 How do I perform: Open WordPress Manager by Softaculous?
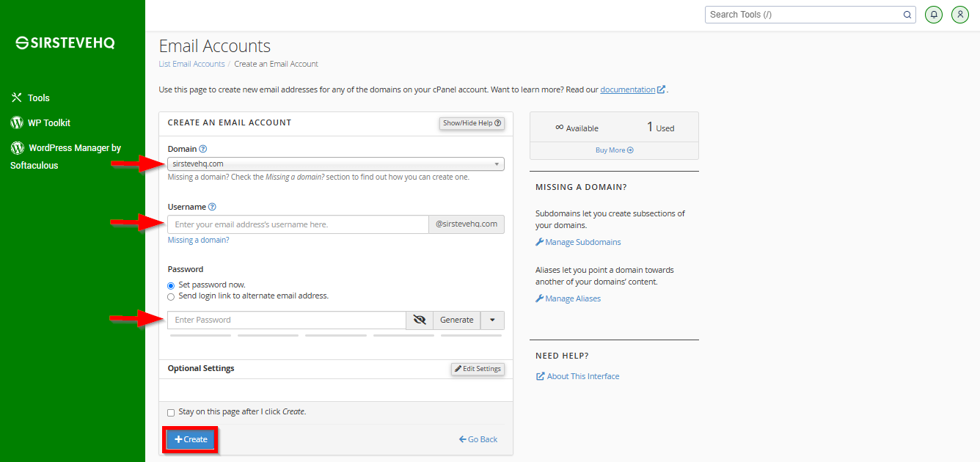(65, 156)
